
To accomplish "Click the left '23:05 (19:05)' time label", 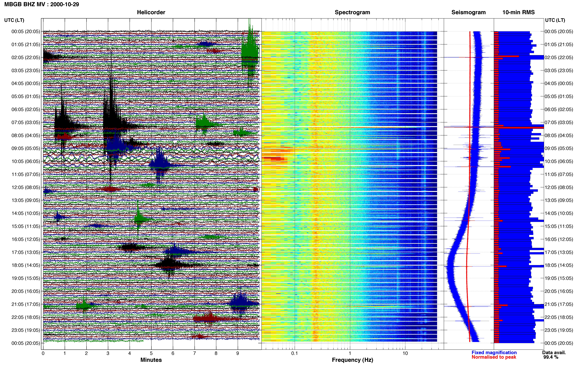I will (26, 330).
